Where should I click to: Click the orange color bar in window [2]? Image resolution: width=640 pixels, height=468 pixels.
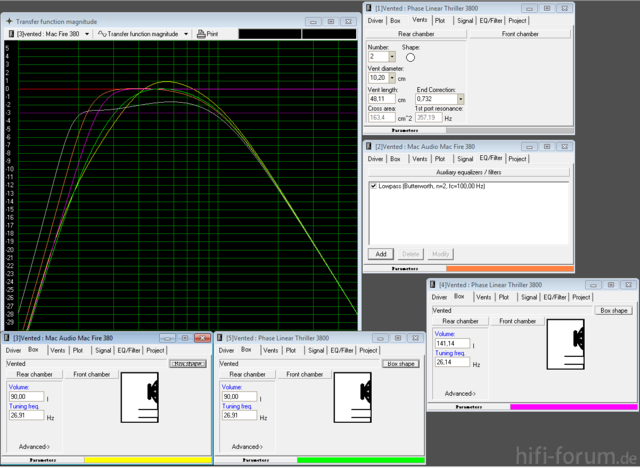pyautogui.click(x=510, y=269)
